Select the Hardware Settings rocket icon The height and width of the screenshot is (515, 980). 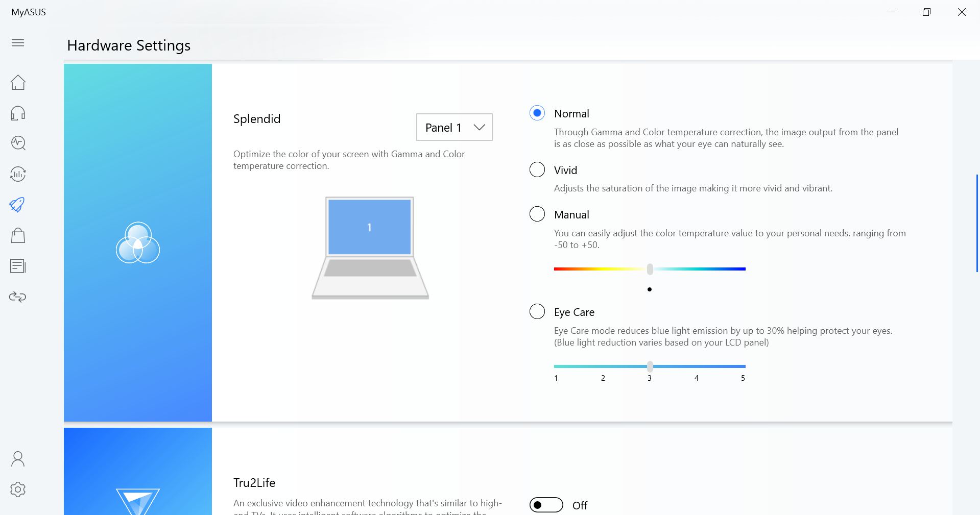(17, 205)
